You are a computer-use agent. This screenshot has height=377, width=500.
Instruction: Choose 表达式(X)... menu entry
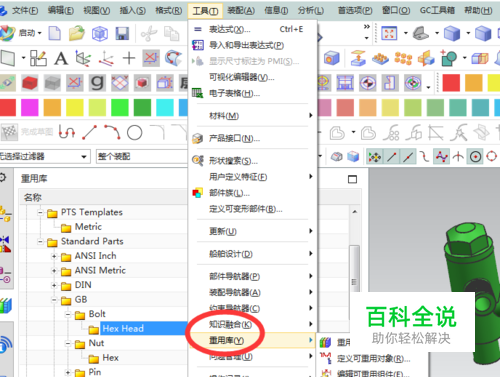coord(252,29)
